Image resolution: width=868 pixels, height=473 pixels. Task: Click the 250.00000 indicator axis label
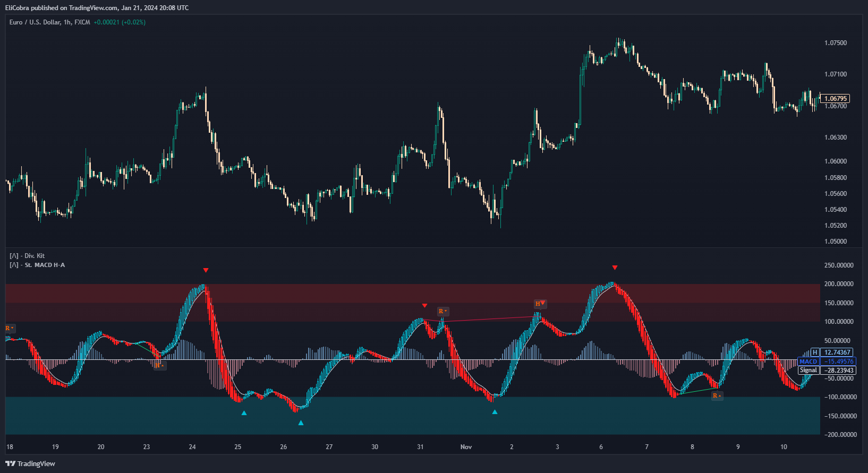[839, 265]
